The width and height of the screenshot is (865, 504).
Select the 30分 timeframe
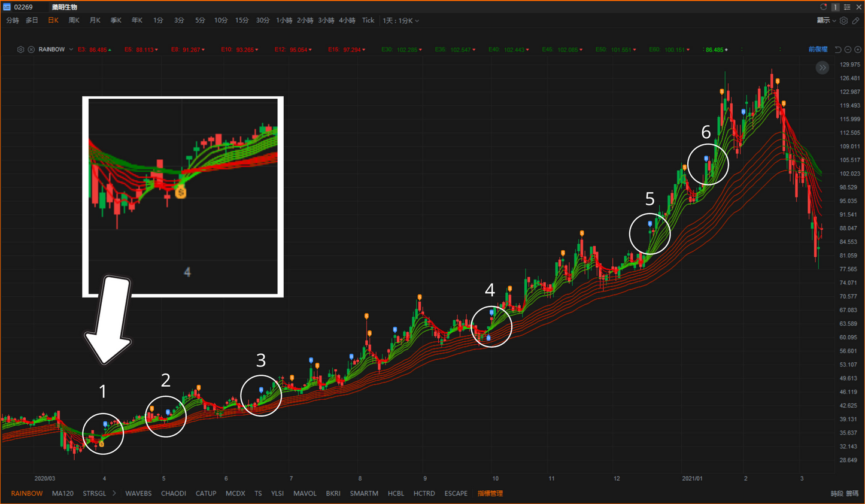[x=263, y=20]
